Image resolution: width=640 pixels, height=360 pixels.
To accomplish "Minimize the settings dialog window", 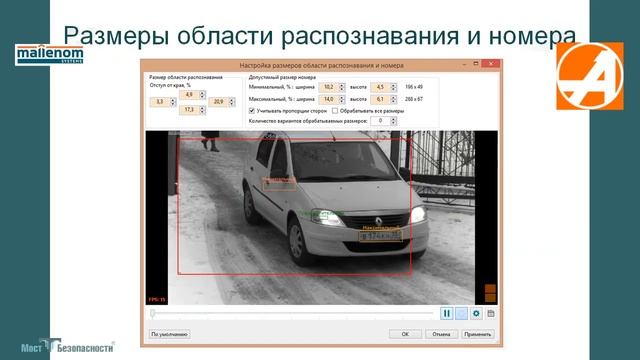I will click(464, 64).
